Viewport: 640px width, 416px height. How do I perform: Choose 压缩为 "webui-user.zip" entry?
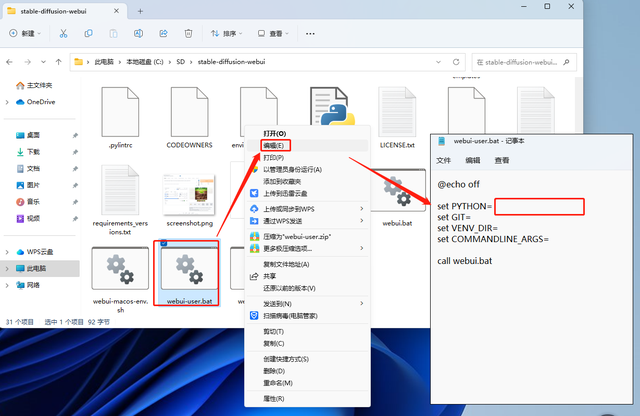tap(297, 236)
